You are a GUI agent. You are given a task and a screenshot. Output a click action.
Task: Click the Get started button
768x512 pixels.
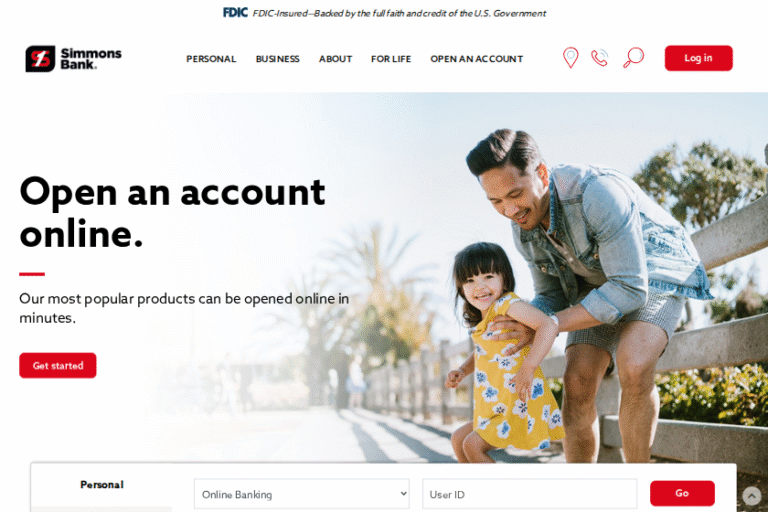(58, 366)
